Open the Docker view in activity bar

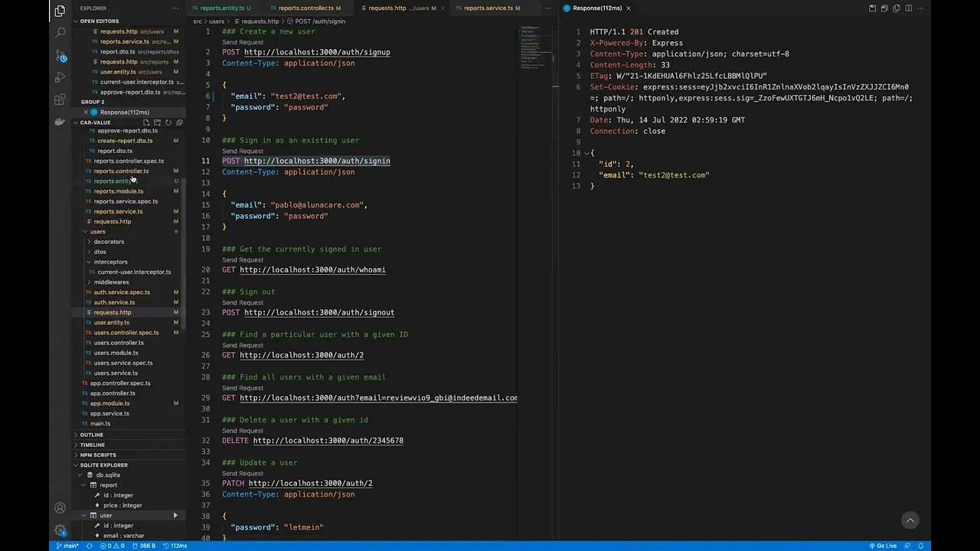coord(60,122)
